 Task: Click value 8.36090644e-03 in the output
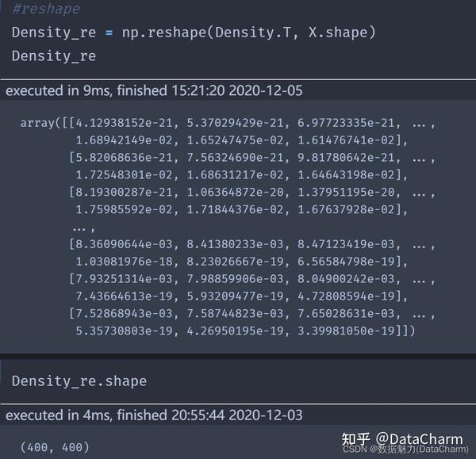click(x=124, y=244)
